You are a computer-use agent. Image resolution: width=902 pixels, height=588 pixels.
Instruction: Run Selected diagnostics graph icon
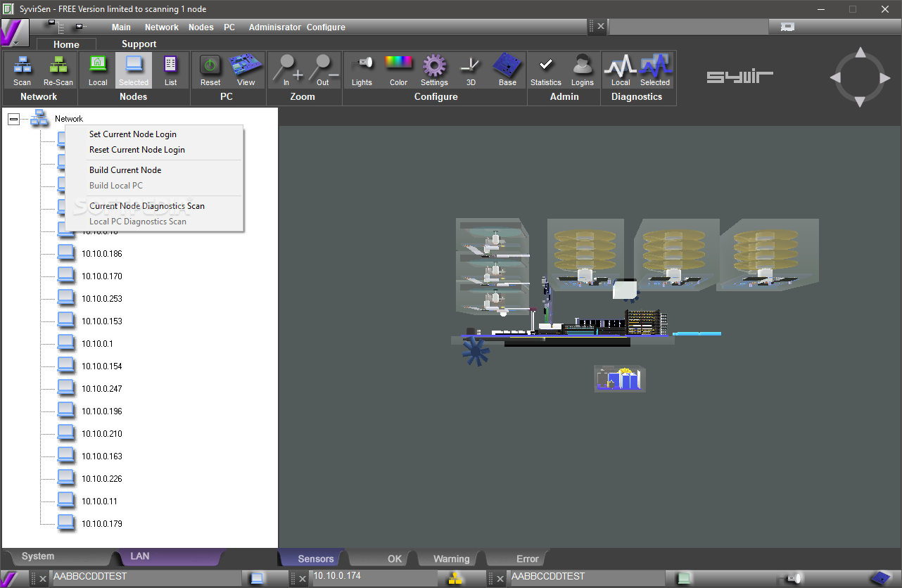point(655,70)
